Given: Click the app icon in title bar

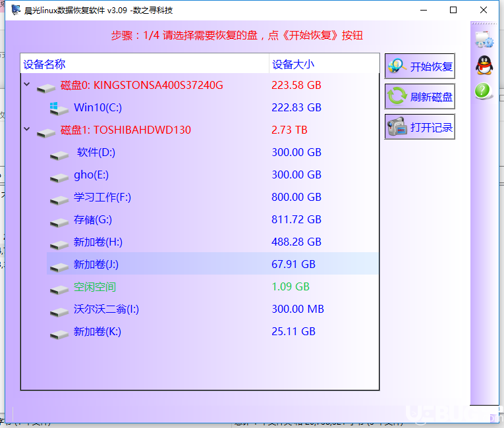Looking at the screenshot, I should (16, 10).
